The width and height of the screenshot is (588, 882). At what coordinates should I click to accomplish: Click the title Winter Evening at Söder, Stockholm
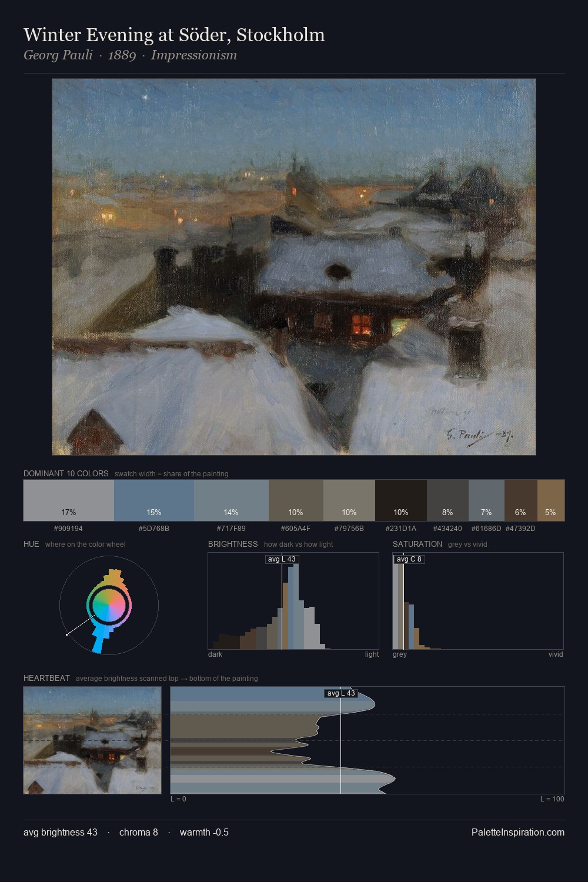coord(174,35)
